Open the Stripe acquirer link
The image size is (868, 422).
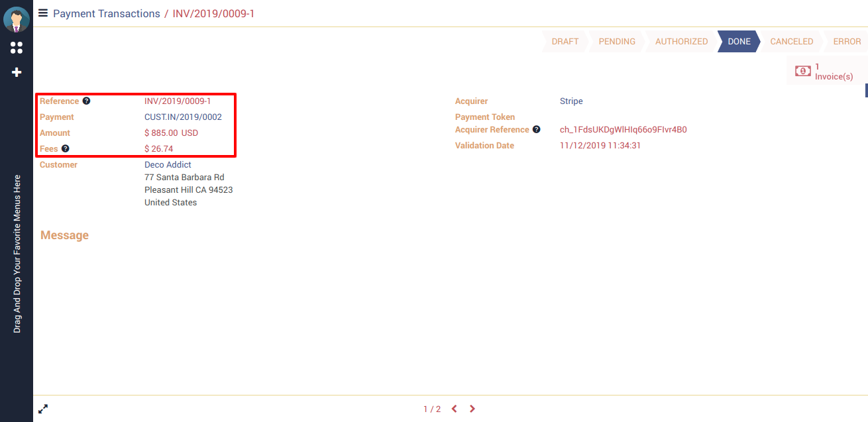(x=571, y=101)
